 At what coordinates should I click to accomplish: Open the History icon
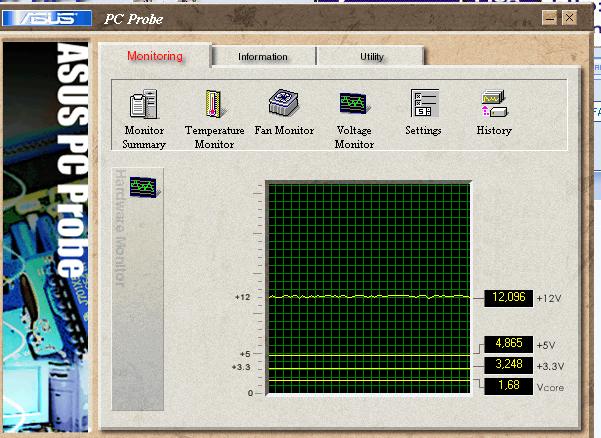494,103
